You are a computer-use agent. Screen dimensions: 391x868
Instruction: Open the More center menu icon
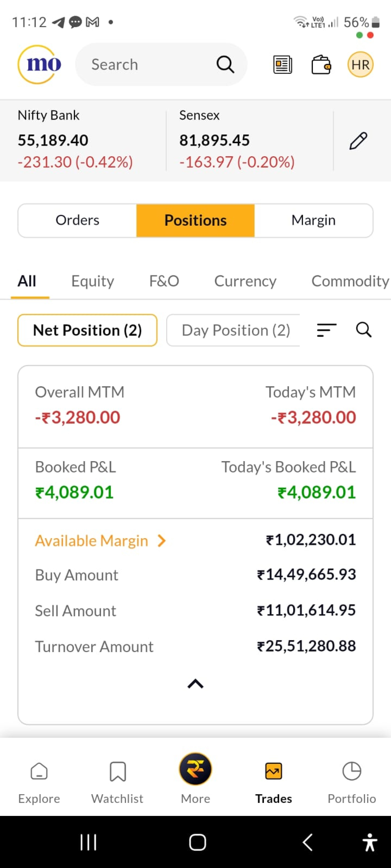tap(195, 769)
